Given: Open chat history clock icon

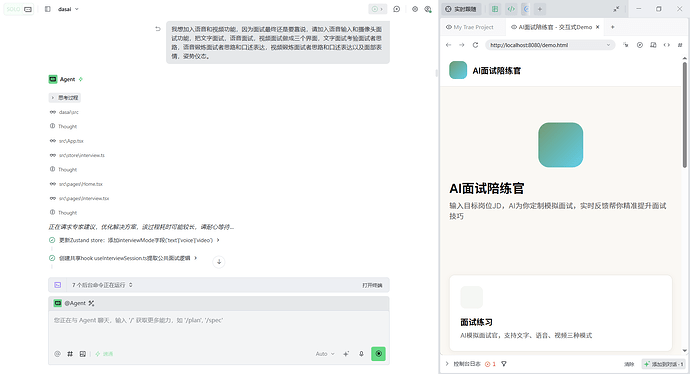Looking at the screenshot, I should pos(396,9).
